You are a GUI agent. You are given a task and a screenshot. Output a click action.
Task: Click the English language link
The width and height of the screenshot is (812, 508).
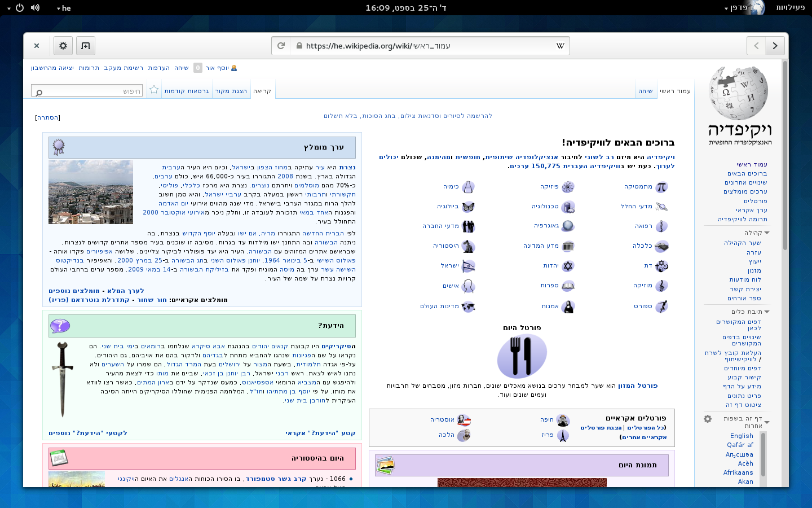[742, 436]
